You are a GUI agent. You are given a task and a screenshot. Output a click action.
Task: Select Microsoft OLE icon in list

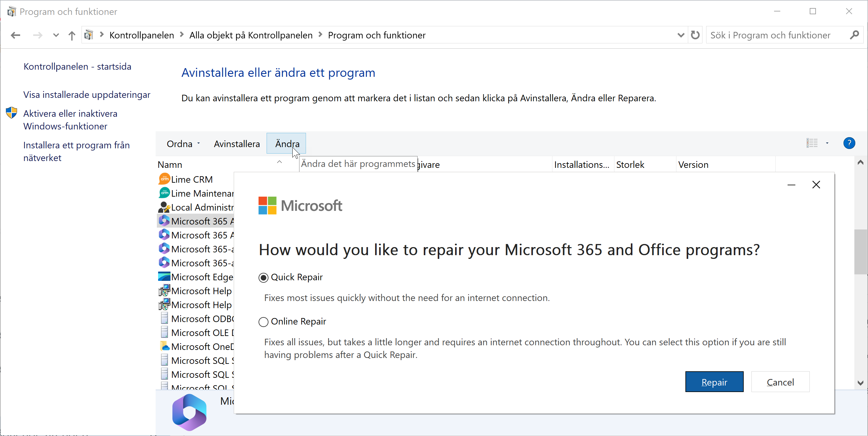[164, 332]
